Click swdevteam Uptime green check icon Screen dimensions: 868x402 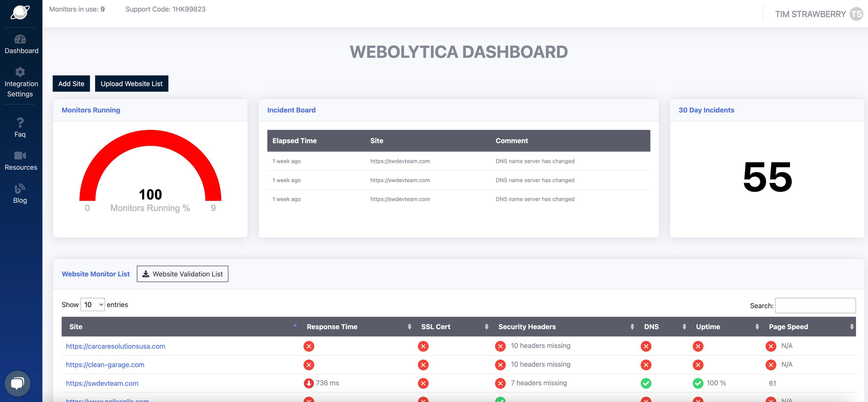pyautogui.click(x=698, y=383)
